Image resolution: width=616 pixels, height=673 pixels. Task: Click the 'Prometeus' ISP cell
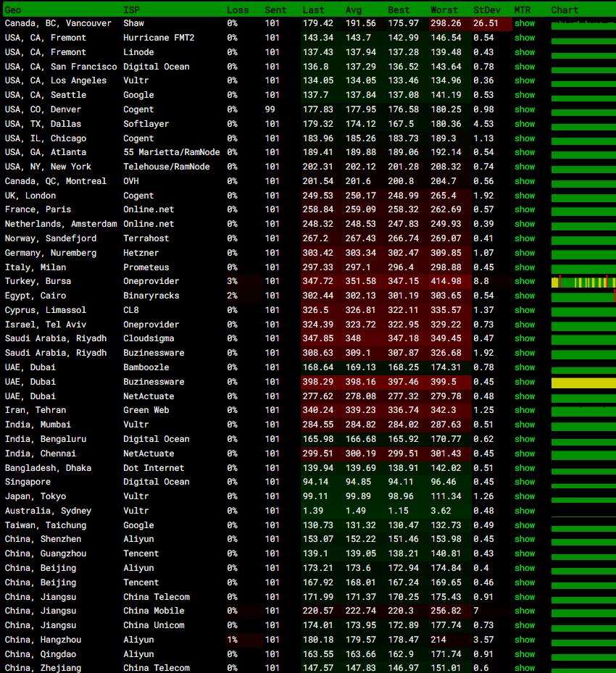click(x=146, y=267)
